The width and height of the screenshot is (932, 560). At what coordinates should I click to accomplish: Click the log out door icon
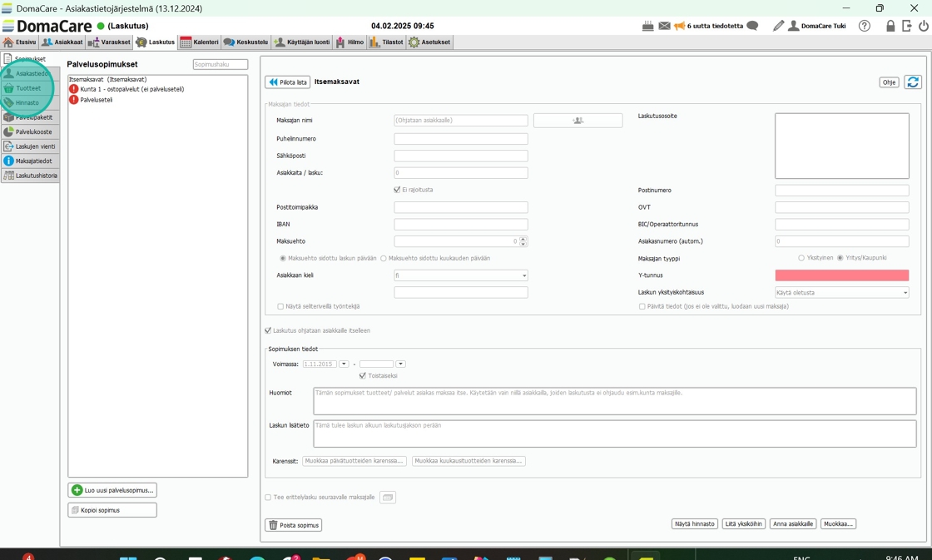click(906, 26)
